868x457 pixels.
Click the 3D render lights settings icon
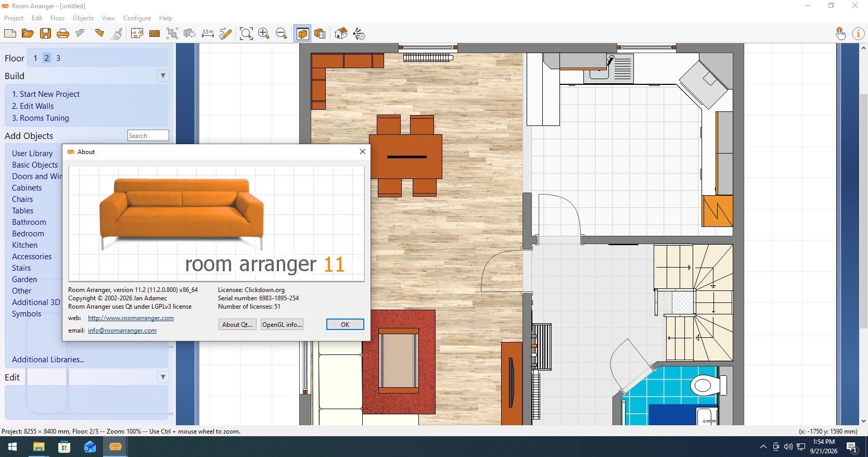point(359,34)
